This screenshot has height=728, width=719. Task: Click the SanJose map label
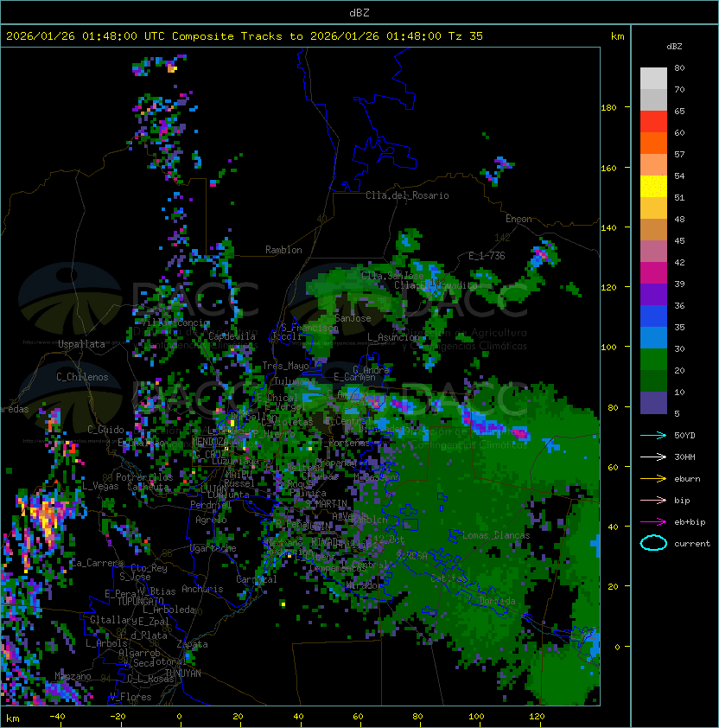[353, 318]
